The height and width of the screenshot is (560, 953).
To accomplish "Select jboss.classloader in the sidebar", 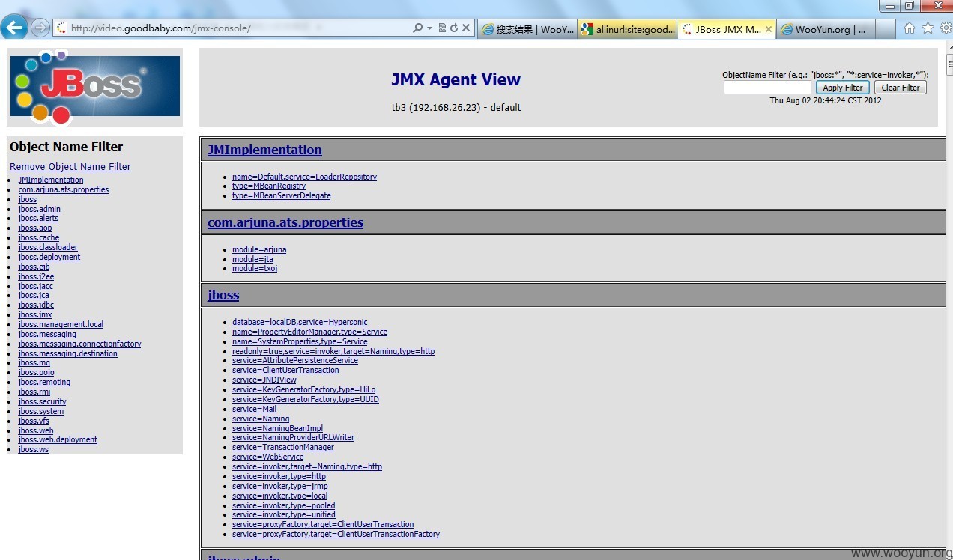I will (x=48, y=247).
